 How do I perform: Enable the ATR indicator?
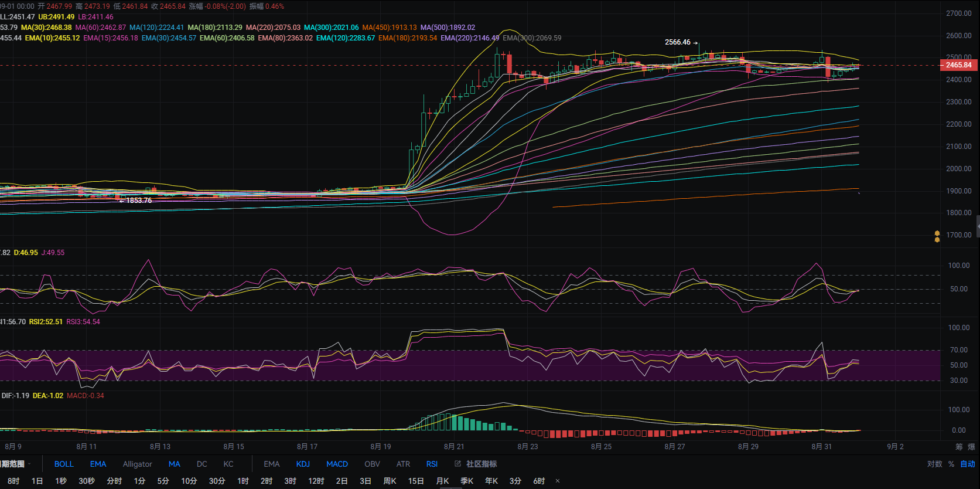pos(403,464)
